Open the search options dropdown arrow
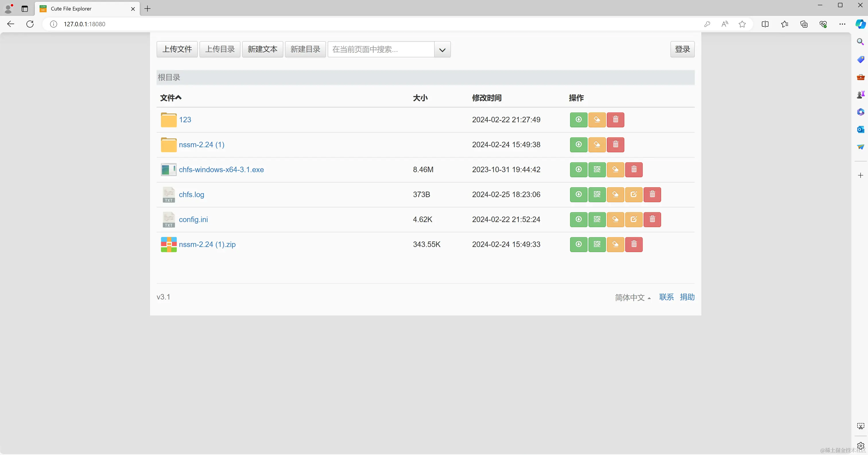Image resolution: width=868 pixels, height=455 pixels. click(442, 50)
